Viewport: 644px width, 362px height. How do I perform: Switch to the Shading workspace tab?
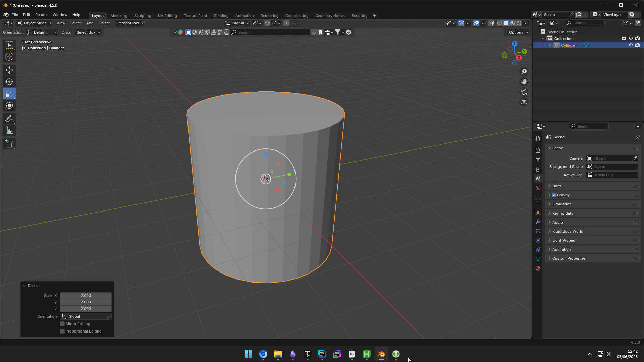[221, 16]
